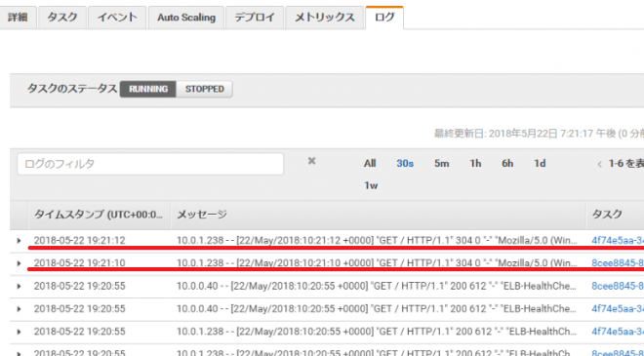This screenshot has height=356, width=644.
Task: Expand the 10.0.0.40 log row with 4f74e5aa task
Action: point(19,309)
